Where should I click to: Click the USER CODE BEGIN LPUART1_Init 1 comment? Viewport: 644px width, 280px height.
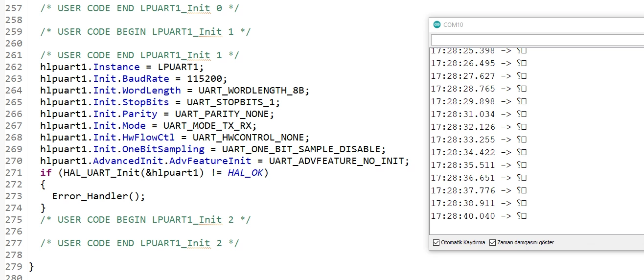coord(146,32)
